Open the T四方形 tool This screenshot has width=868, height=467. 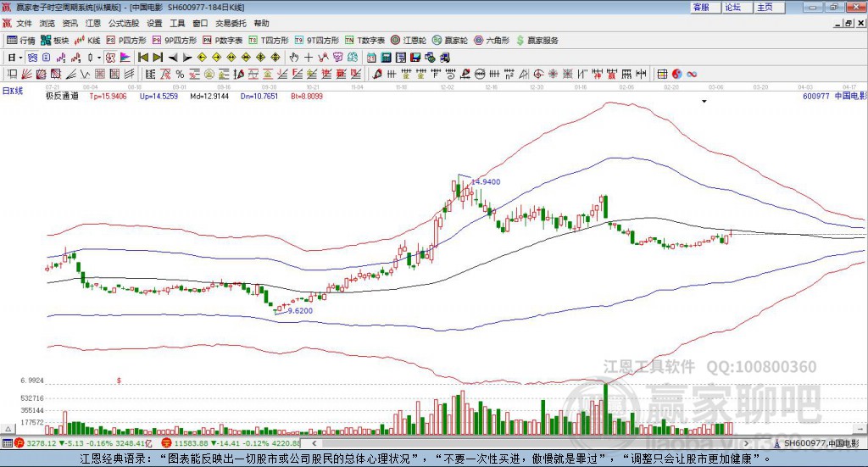pyautogui.click(x=269, y=41)
